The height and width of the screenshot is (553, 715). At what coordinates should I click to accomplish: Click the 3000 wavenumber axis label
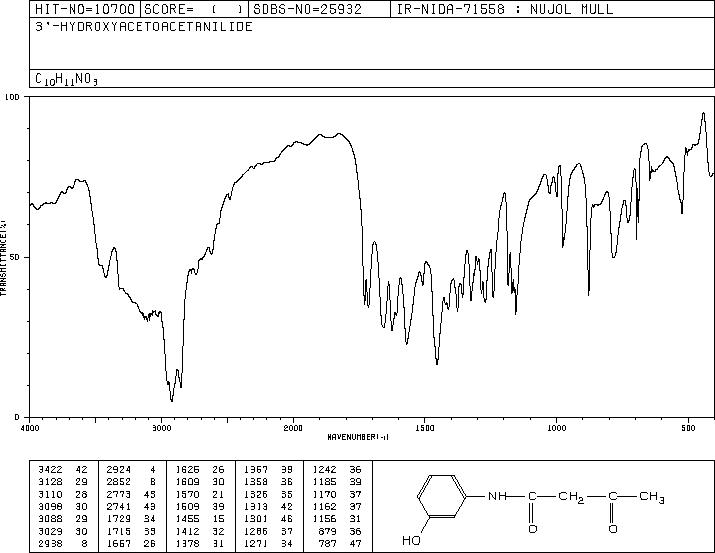[x=161, y=428]
